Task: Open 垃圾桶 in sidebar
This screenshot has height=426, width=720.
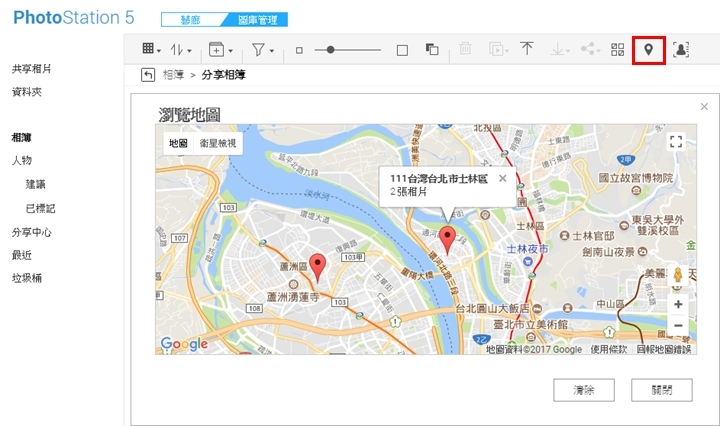Action: point(27,278)
